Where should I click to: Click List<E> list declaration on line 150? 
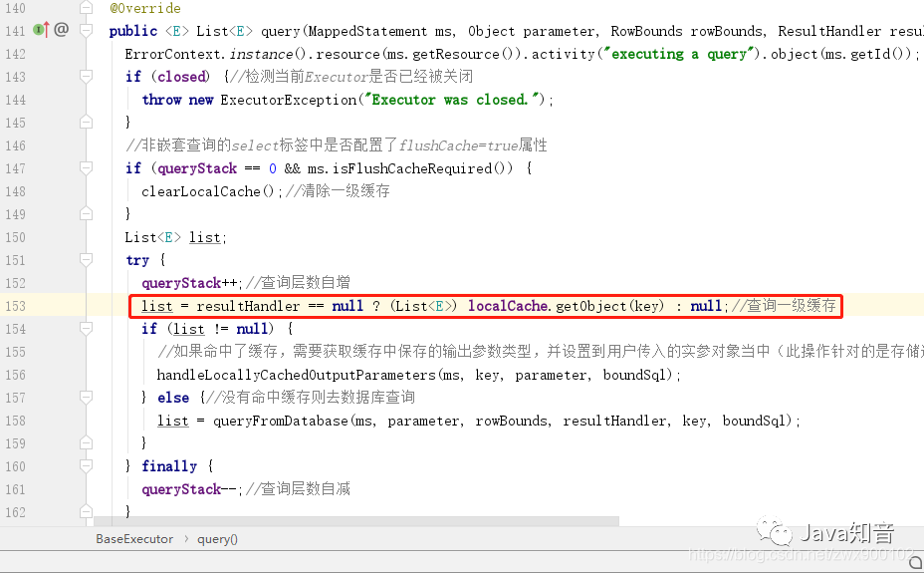[x=175, y=237]
